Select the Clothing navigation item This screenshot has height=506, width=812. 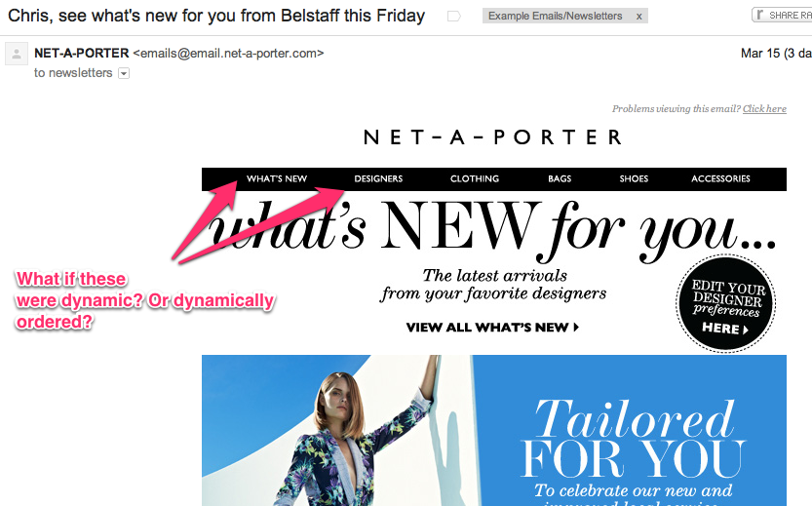475,179
